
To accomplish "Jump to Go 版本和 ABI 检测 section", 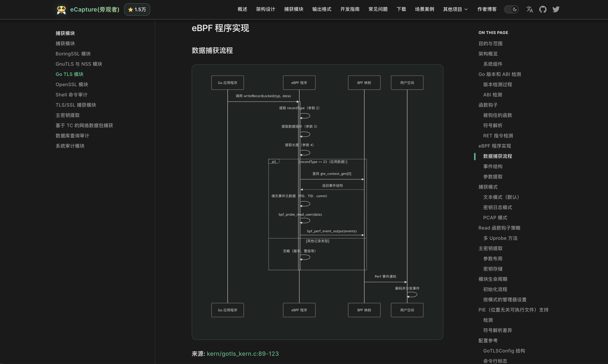I will (x=499, y=74).
